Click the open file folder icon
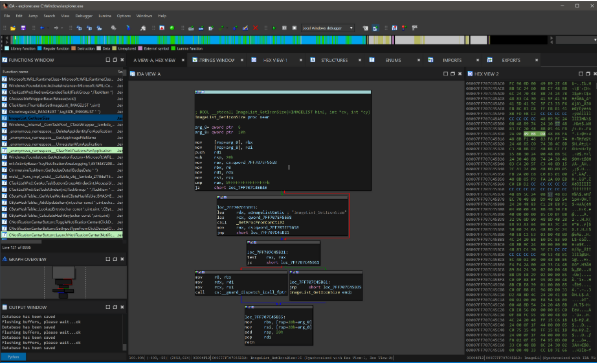Viewport: 597px width, 363px height. pyautogui.click(x=13, y=28)
